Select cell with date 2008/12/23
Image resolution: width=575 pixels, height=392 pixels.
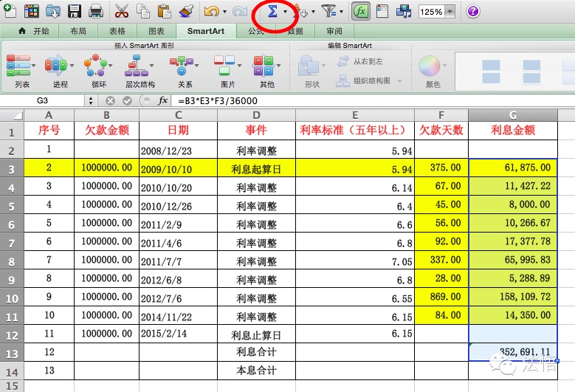tap(178, 150)
